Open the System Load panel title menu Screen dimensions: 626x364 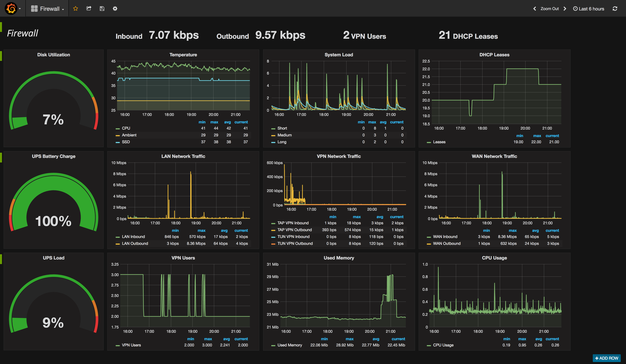pos(339,55)
